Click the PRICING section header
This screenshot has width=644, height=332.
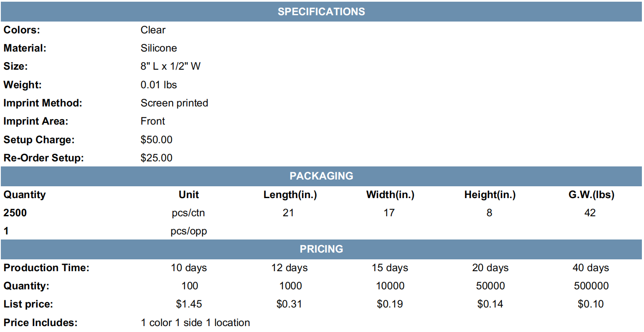click(321, 249)
